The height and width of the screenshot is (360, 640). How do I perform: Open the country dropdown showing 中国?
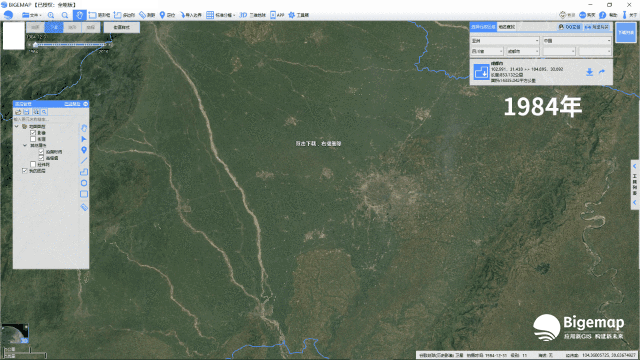(x=577, y=41)
